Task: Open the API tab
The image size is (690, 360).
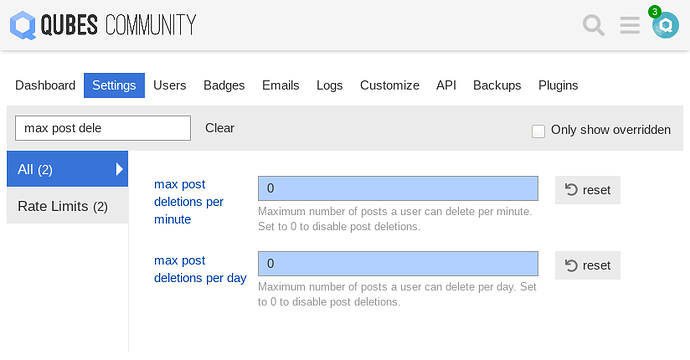Action: 446,85
